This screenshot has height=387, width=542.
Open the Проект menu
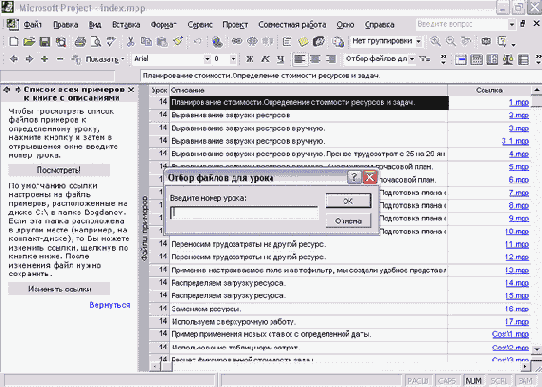pyautogui.click(x=235, y=25)
